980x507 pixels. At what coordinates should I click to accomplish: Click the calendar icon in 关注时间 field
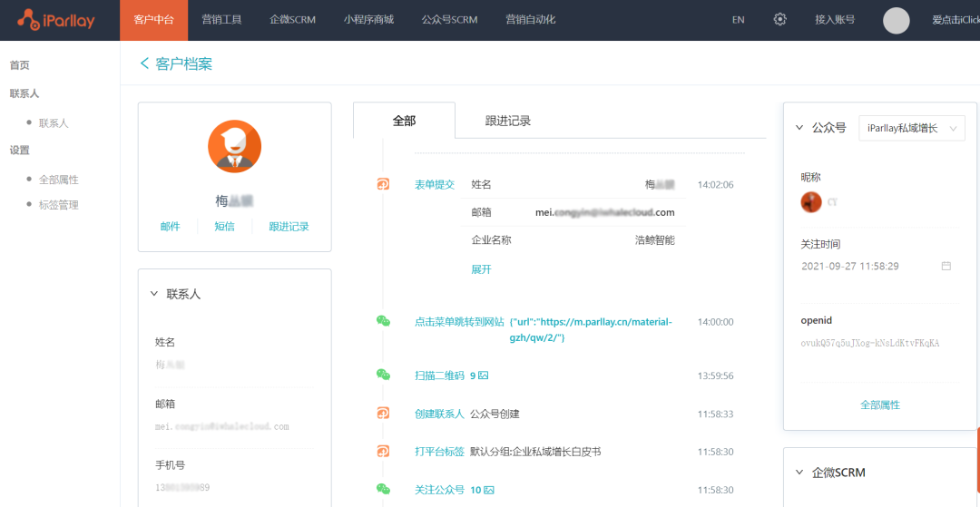[x=946, y=267]
